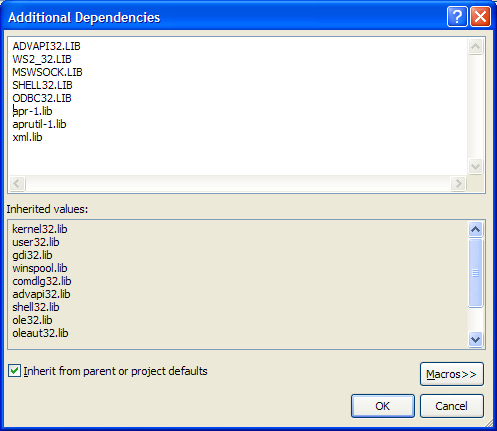The height and width of the screenshot is (431, 497).
Task: Close the Additional Dependencies dialog
Action: click(480, 16)
